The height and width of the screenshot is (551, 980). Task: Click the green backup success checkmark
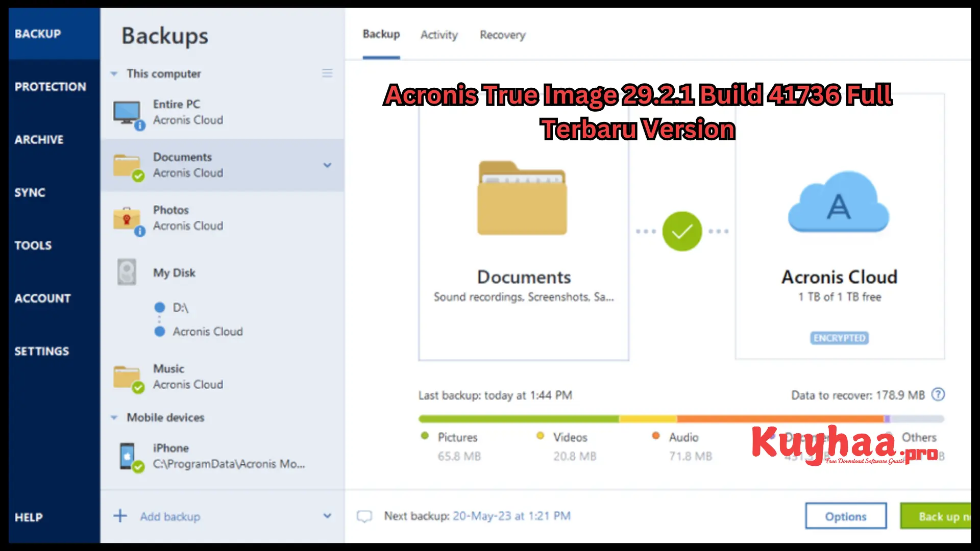pos(682,231)
